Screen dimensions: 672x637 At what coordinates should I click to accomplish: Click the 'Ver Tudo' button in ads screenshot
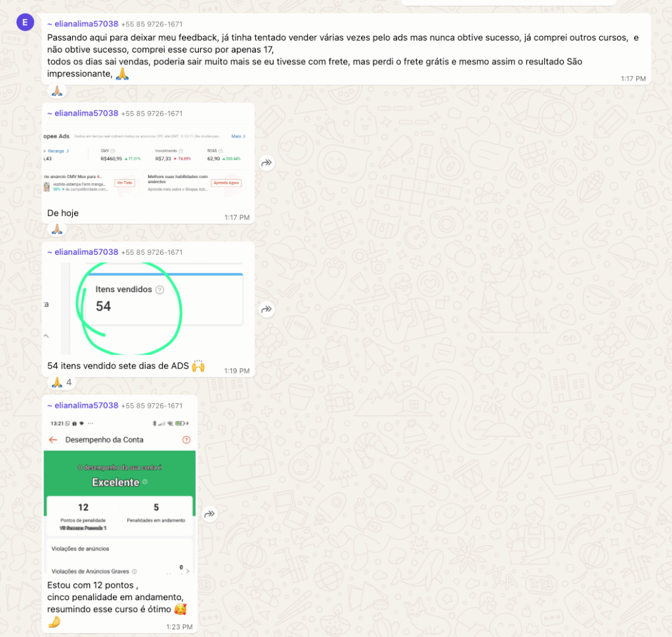(x=125, y=183)
